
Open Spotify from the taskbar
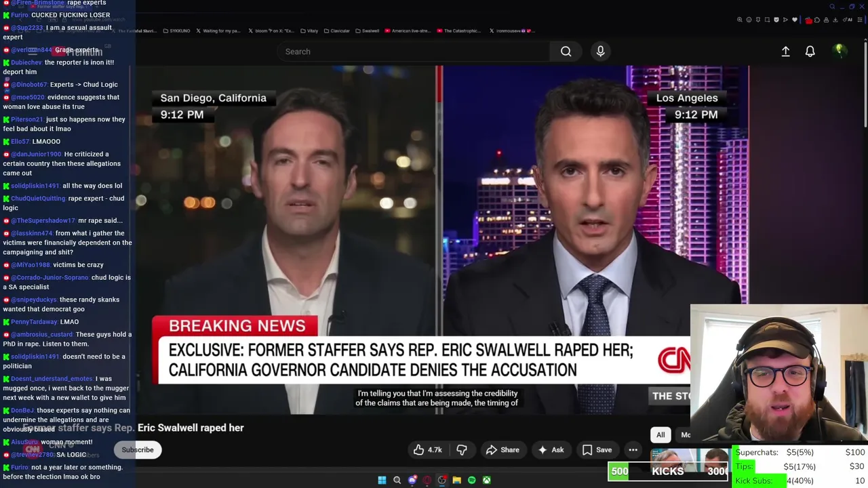coord(472,481)
